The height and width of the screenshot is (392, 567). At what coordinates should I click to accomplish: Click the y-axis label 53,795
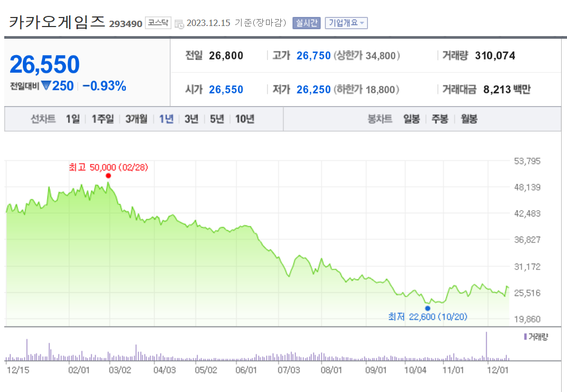pos(527,161)
